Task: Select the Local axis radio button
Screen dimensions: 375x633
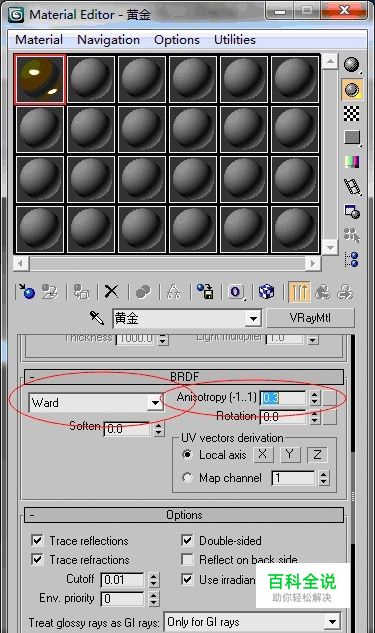Action: (x=187, y=455)
